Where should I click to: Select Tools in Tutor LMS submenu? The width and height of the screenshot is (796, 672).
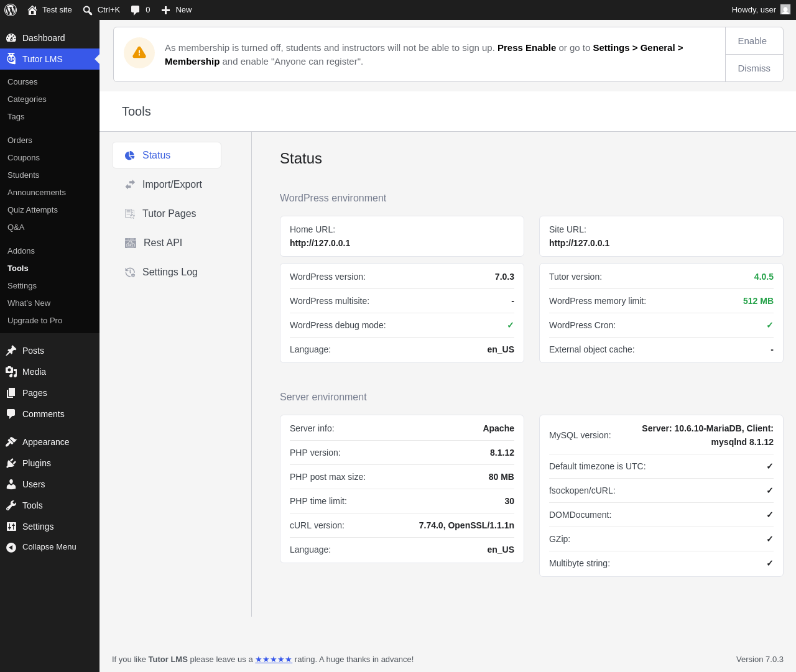(18, 269)
